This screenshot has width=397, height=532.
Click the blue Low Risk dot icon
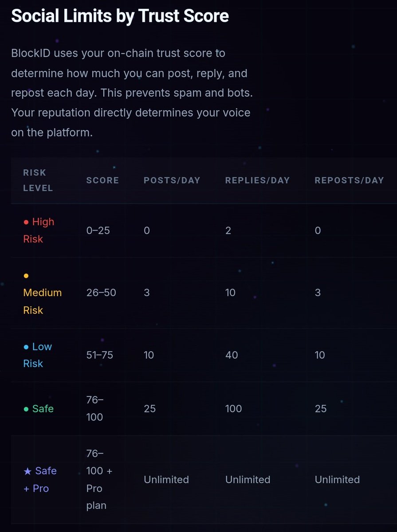tap(26, 347)
